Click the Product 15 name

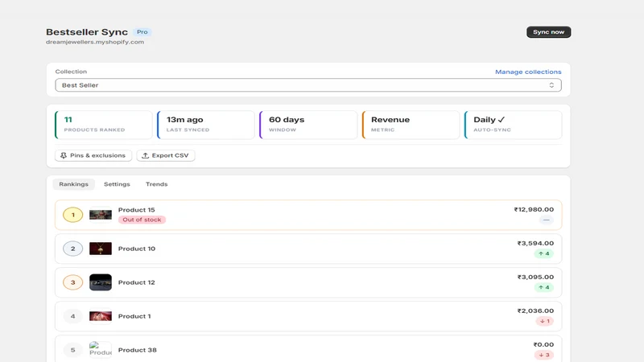tap(136, 210)
